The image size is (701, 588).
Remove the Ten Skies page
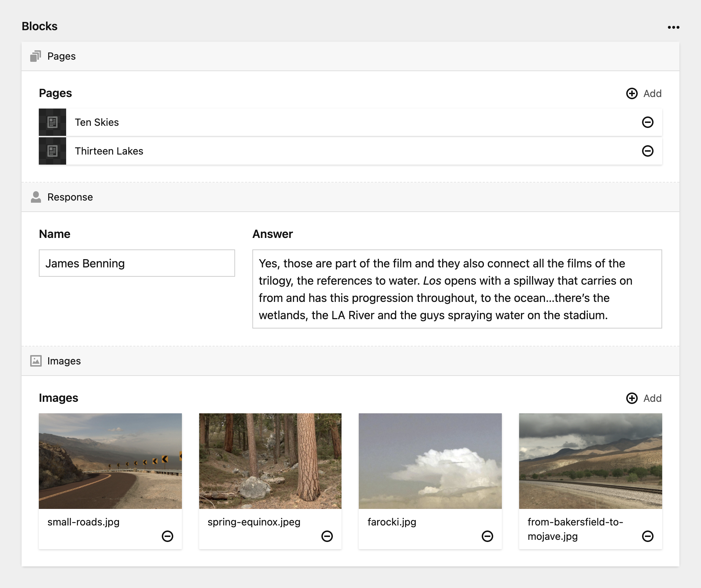click(647, 122)
